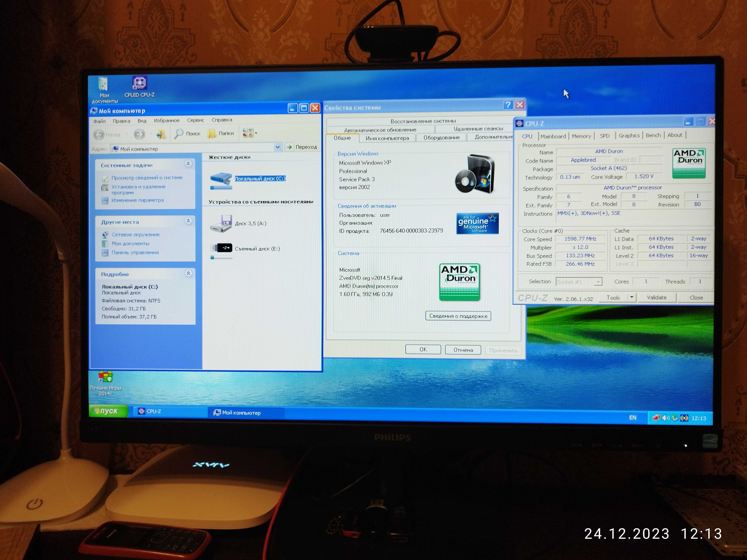The width and height of the screenshot is (747, 560).
Task: Collapse the Другие места panel
Action: 188,221
